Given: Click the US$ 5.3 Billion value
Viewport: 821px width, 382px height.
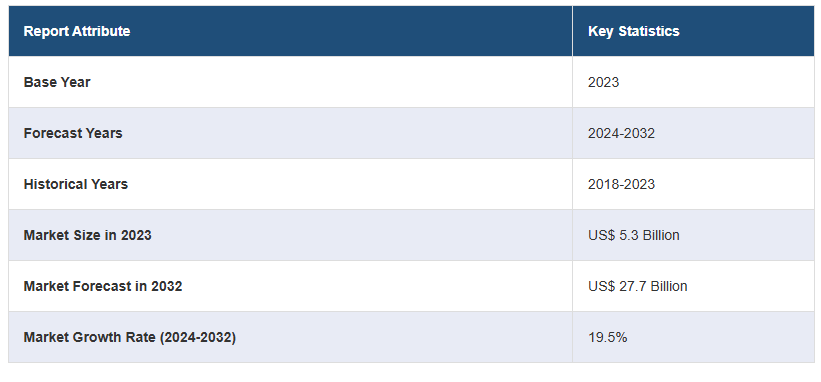Looking at the screenshot, I should (x=634, y=235).
